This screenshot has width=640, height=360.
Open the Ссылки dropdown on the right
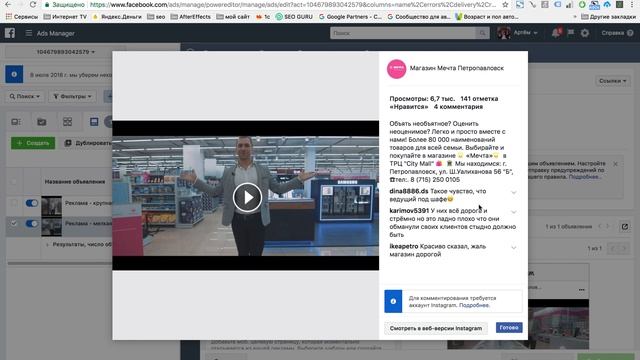[x=613, y=81]
